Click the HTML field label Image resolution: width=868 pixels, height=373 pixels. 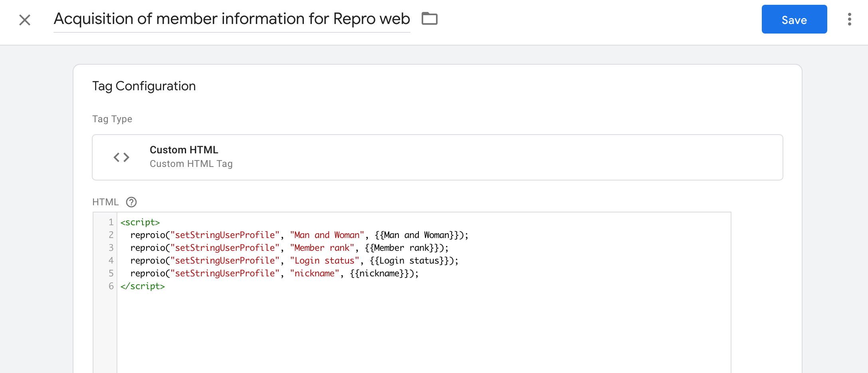pyautogui.click(x=105, y=202)
